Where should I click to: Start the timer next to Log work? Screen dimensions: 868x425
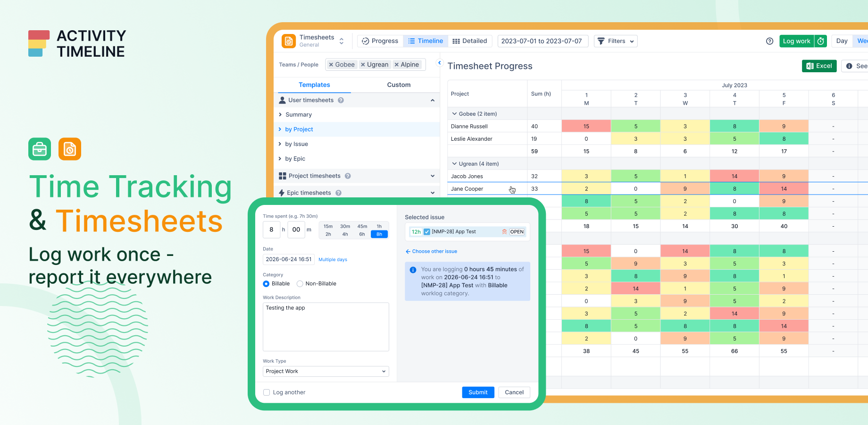[x=821, y=41]
